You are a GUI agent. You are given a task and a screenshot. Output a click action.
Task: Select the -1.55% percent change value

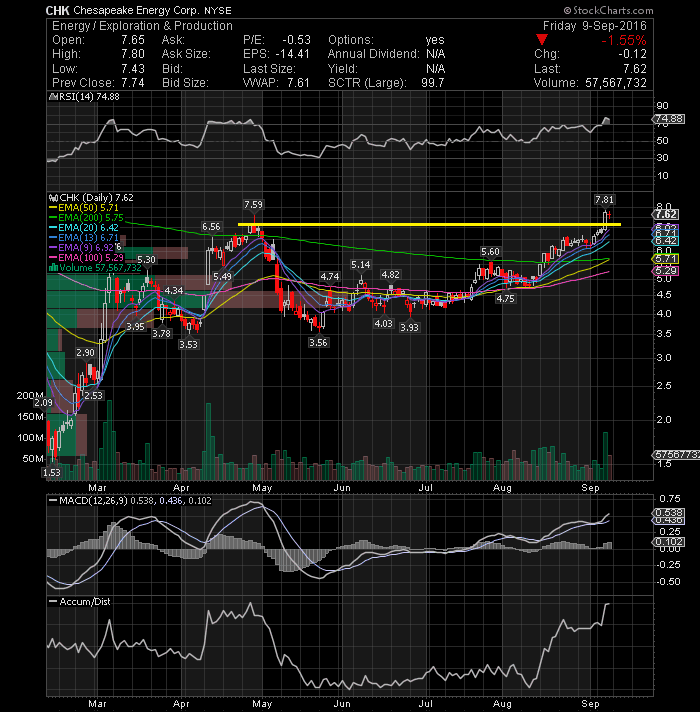(624, 40)
